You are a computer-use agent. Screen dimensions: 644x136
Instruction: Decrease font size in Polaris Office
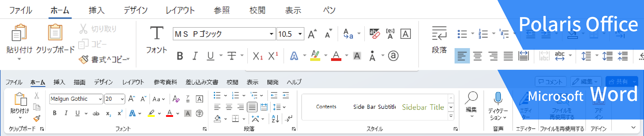[x=328, y=34]
